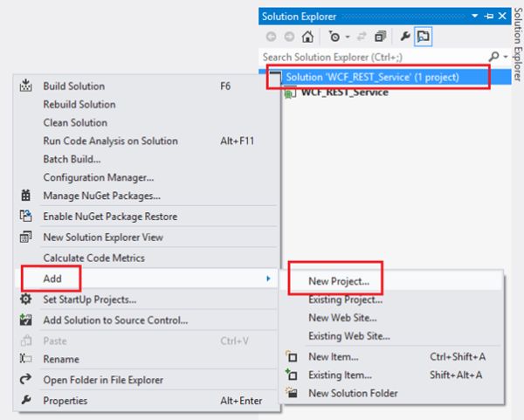Image resolution: width=524 pixels, height=420 pixels.
Task: Click the back navigation arrow
Action: coord(272,38)
